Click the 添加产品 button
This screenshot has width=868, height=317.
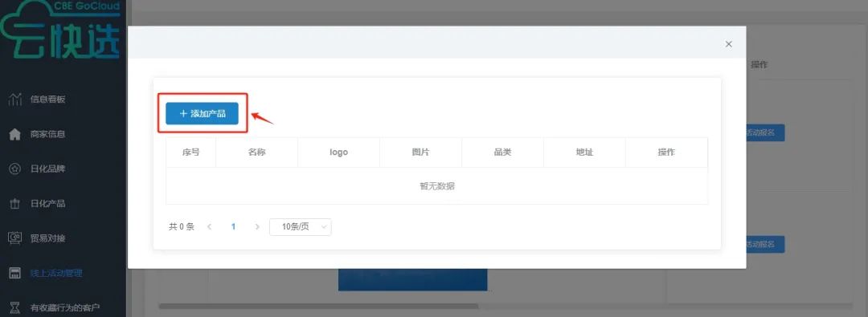(202, 113)
